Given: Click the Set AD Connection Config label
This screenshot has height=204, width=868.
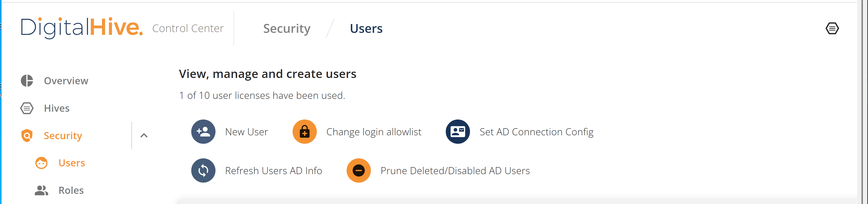Looking at the screenshot, I should click(536, 132).
